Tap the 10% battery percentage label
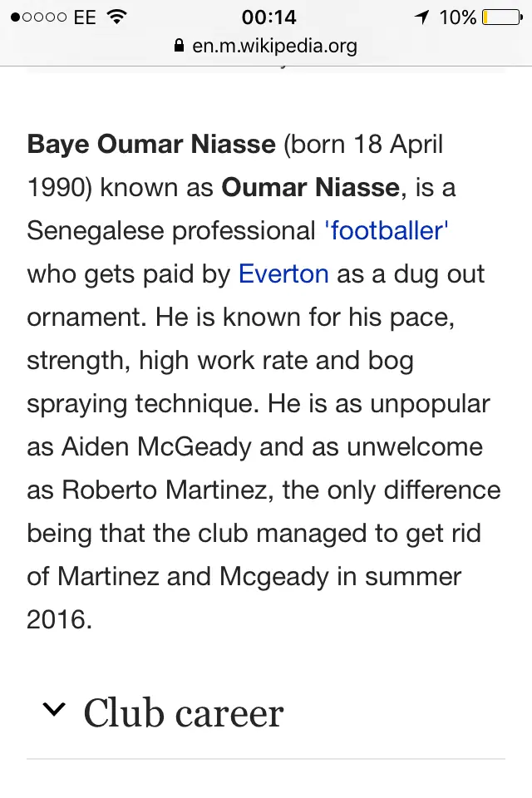 (x=458, y=17)
